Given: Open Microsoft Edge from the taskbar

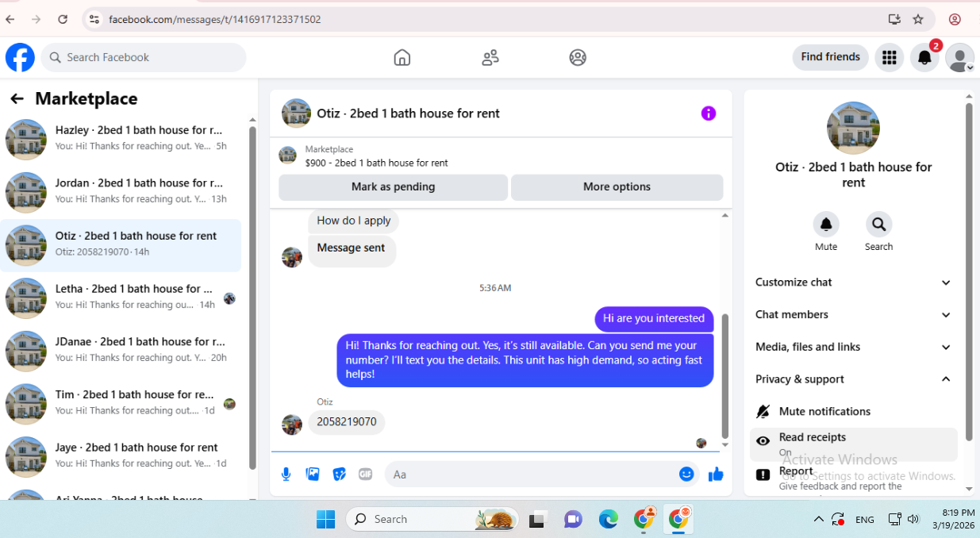Looking at the screenshot, I should tap(608, 519).
